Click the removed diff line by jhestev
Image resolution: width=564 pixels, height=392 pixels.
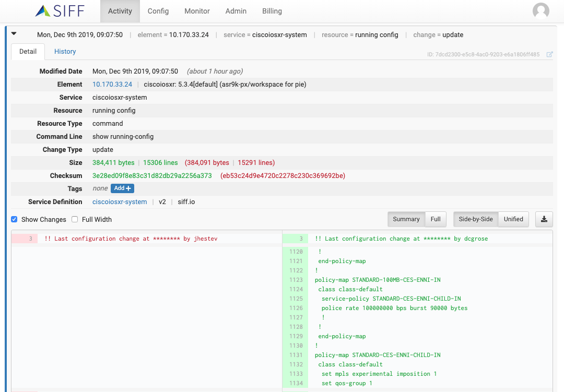[131, 239]
